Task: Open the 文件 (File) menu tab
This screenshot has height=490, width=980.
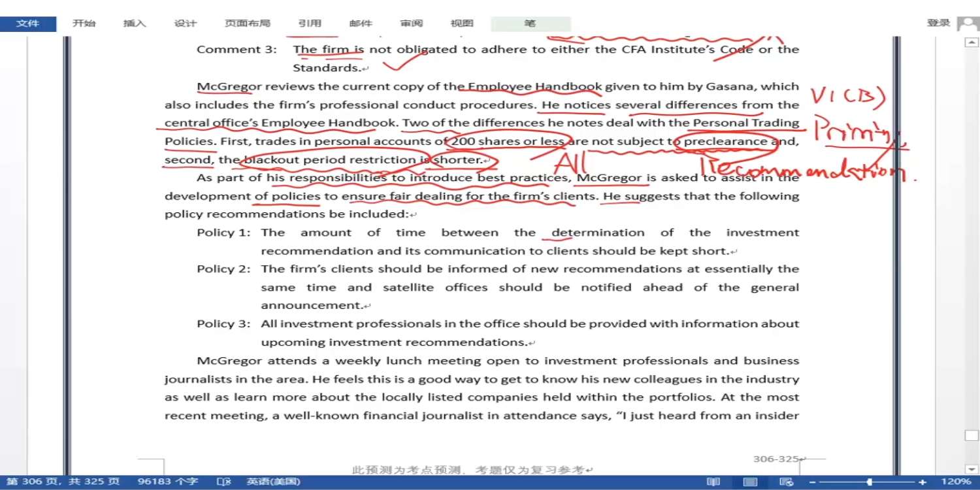Action: [x=27, y=24]
